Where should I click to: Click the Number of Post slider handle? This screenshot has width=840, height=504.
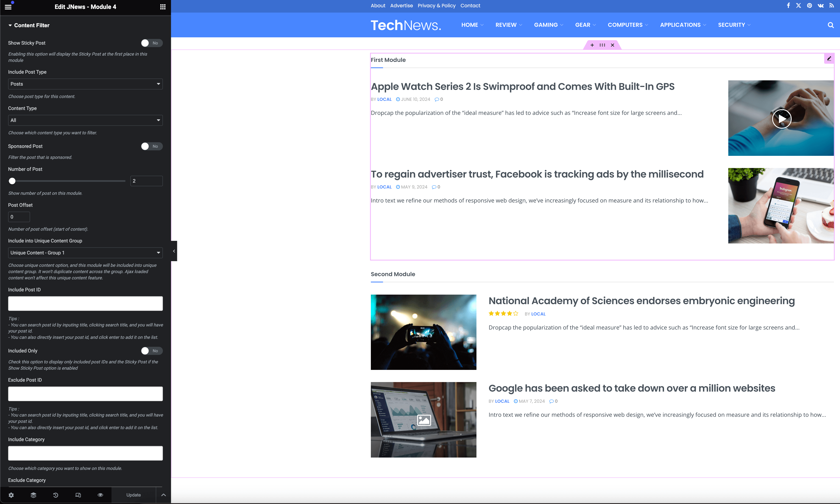(x=12, y=181)
